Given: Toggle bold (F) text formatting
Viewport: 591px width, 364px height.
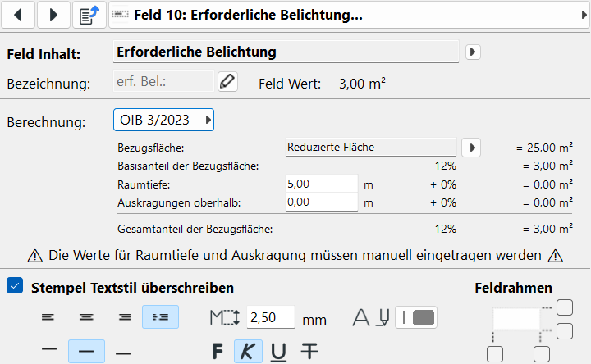Looking at the screenshot, I should (x=218, y=351).
